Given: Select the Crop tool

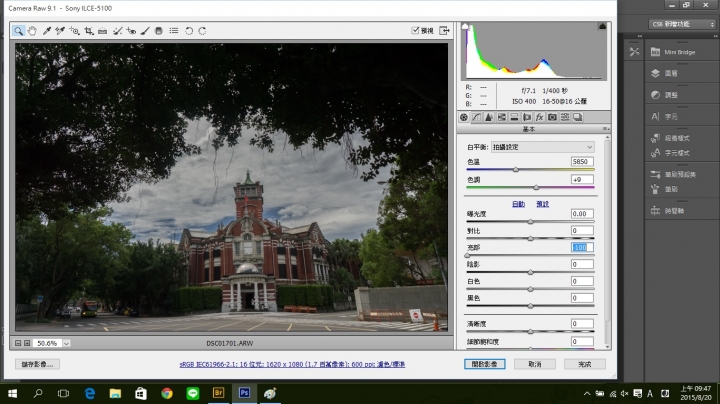Looking at the screenshot, I should point(89,31).
